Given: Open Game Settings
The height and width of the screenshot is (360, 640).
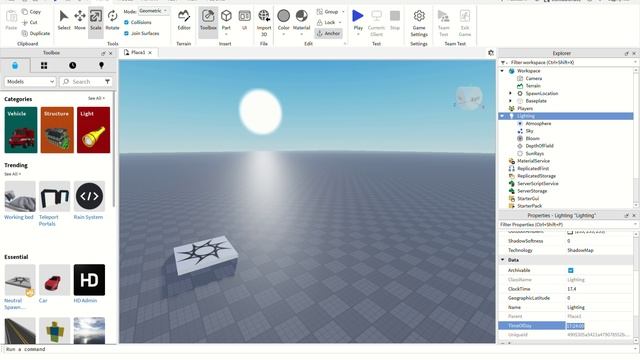Looking at the screenshot, I should [419, 22].
